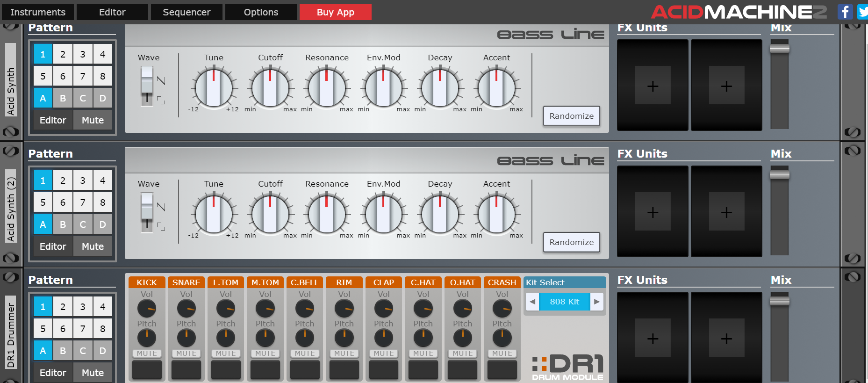The width and height of the screenshot is (868, 383).
Task: Click the Buy App button
Action: [335, 12]
